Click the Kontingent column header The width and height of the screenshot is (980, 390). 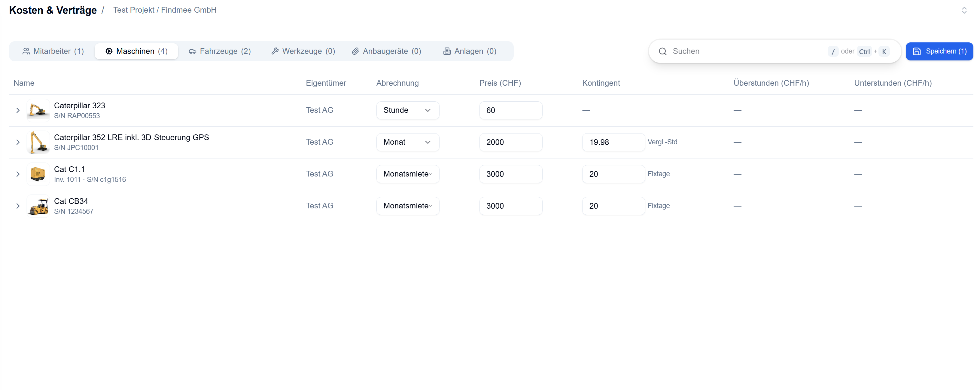coord(601,83)
